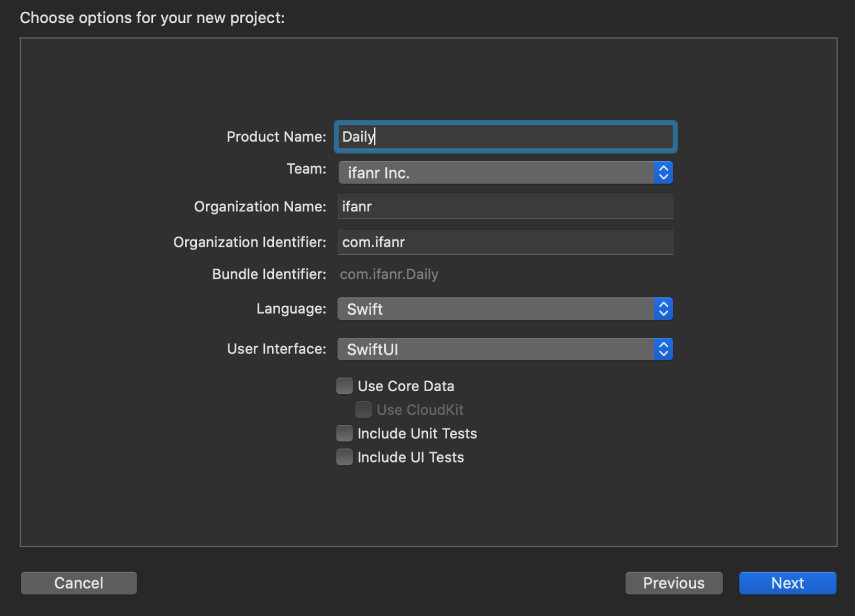The image size is (855, 616).
Task: Click the Team popup arrow stepper icon
Action: coord(663,173)
